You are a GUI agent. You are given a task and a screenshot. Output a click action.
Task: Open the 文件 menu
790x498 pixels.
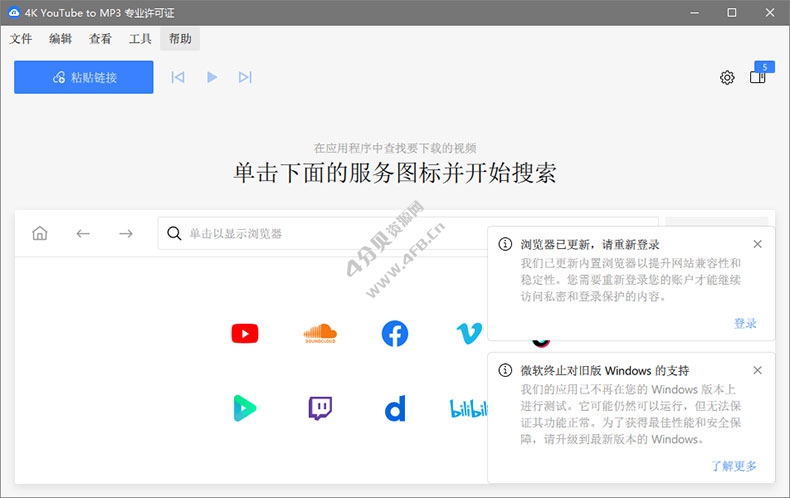coord(21,39)
